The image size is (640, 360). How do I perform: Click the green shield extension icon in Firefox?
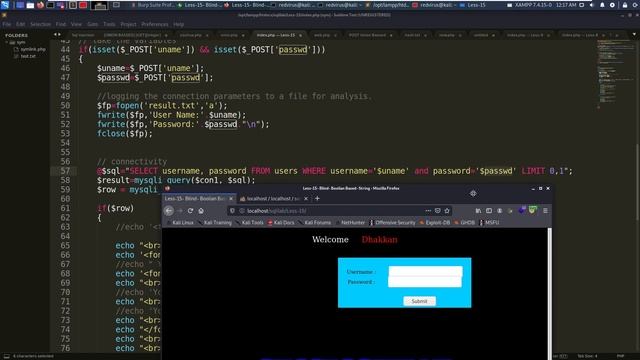coord(532,210)
